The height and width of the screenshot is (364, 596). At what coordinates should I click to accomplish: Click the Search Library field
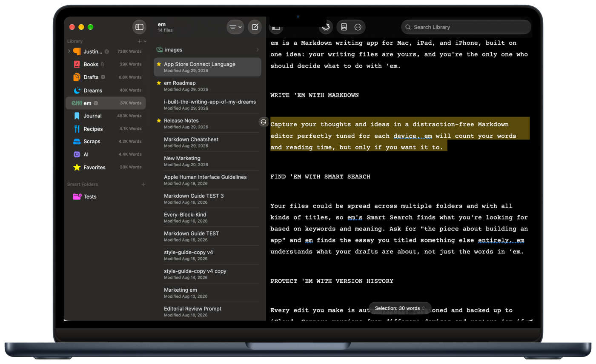tap(466, 27)
